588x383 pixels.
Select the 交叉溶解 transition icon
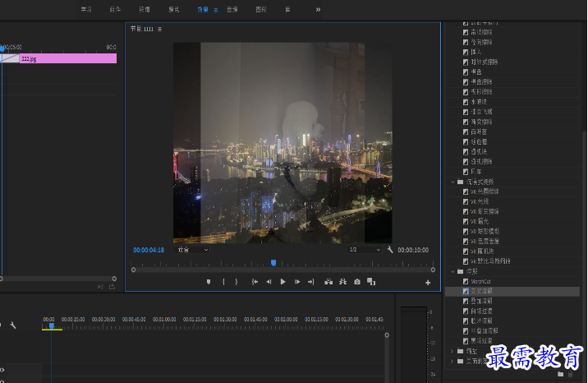click(x=466, y=291)
